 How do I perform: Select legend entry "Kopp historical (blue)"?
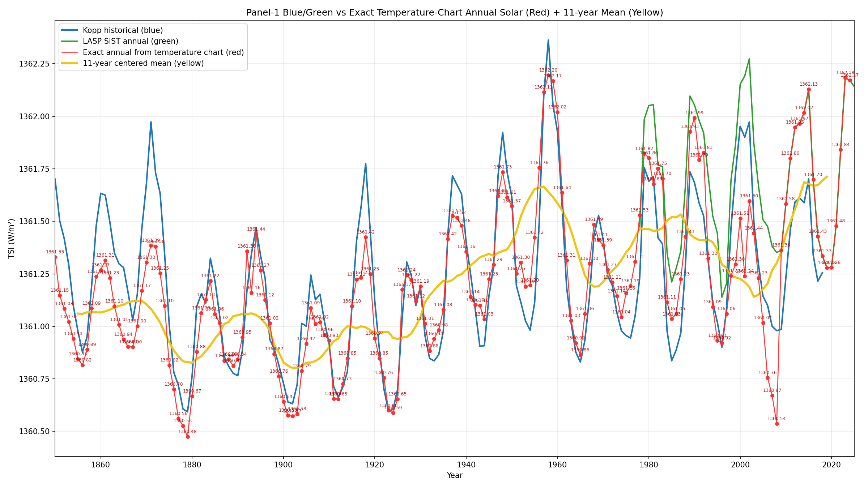123,30
